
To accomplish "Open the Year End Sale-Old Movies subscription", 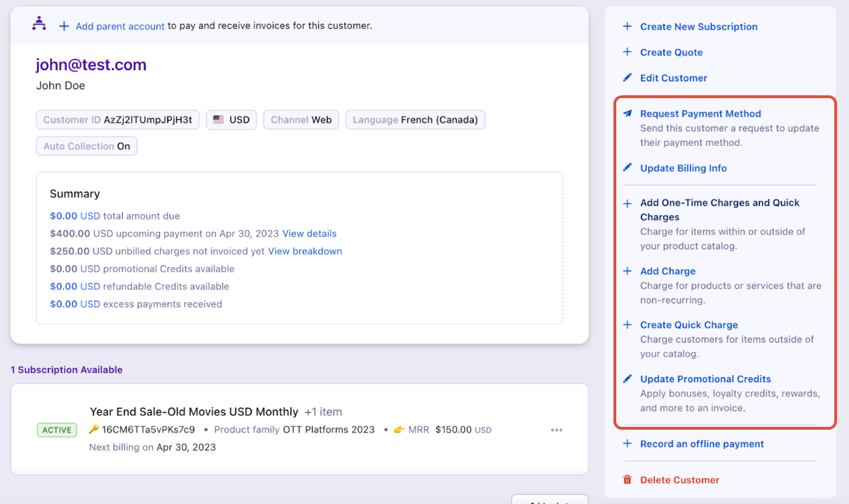I will tap(193, 412).
